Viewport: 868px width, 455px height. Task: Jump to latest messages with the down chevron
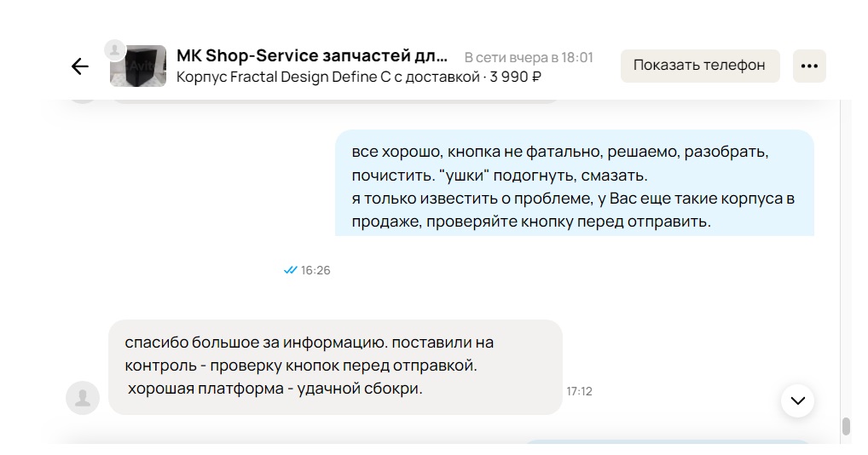pos(797,400)
